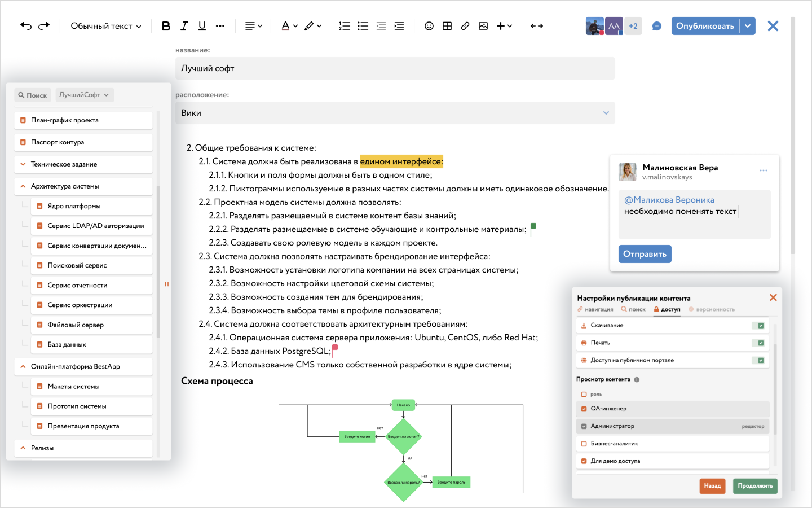Toggle bold formatting
This screenshot has width=812, height=508.
166,26
